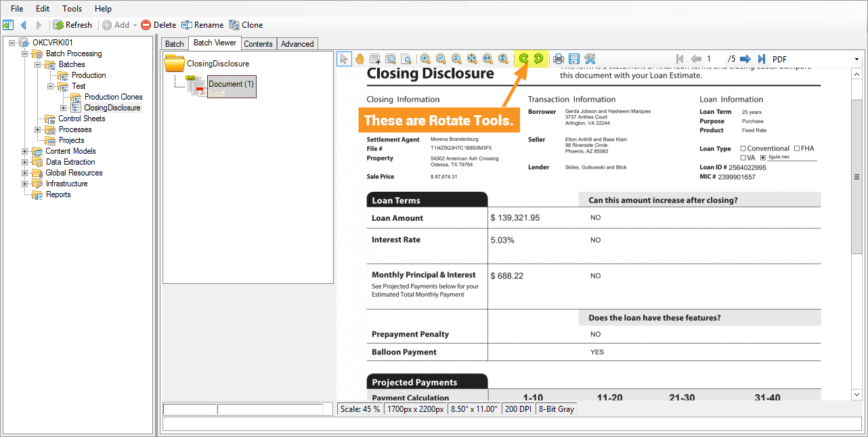Jump to the last page
868x437 pixels.
(762, 59)
